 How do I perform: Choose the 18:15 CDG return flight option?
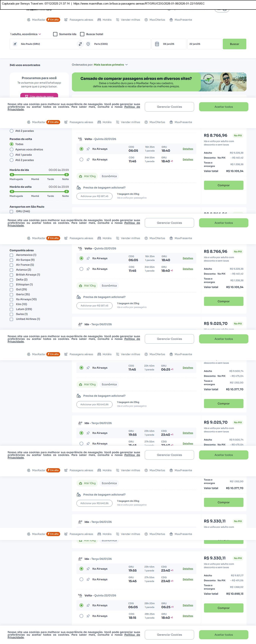click(81, 616)
